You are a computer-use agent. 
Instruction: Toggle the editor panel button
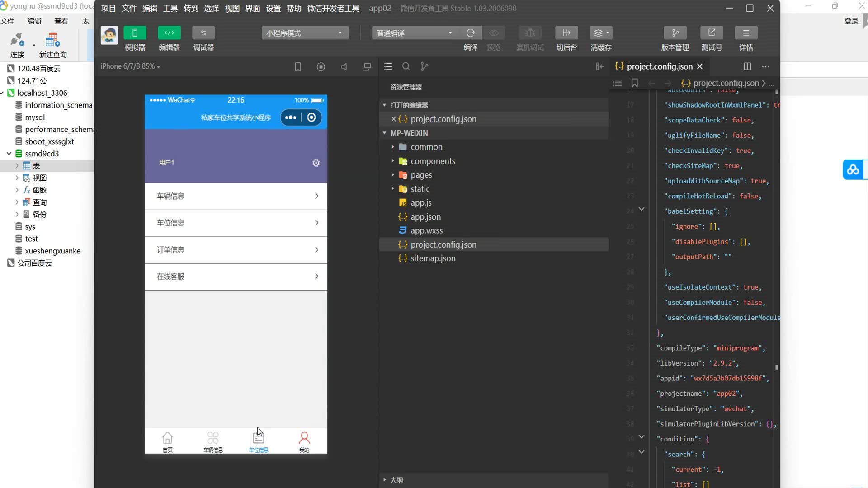pyautogui.click(x=169, y=33)
